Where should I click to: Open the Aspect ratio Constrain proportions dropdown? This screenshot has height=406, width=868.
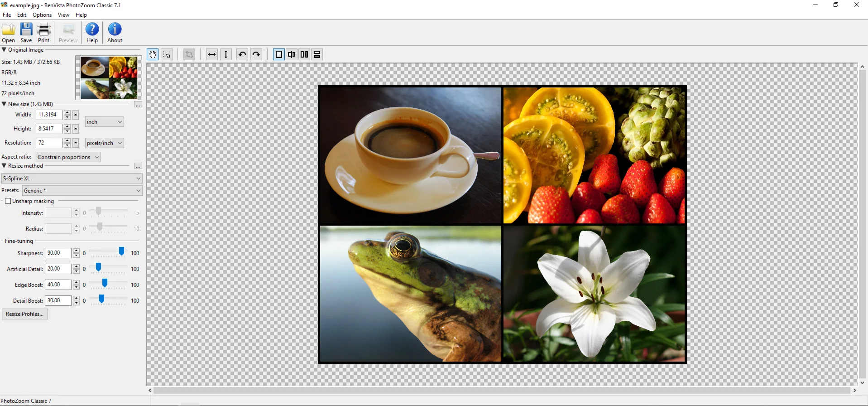[68, 157]
